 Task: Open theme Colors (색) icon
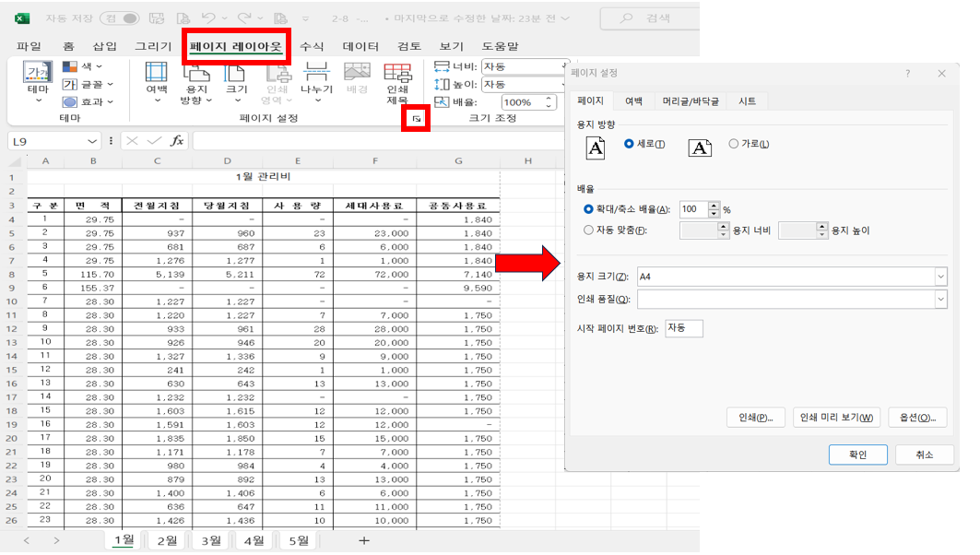coord(69,66)
